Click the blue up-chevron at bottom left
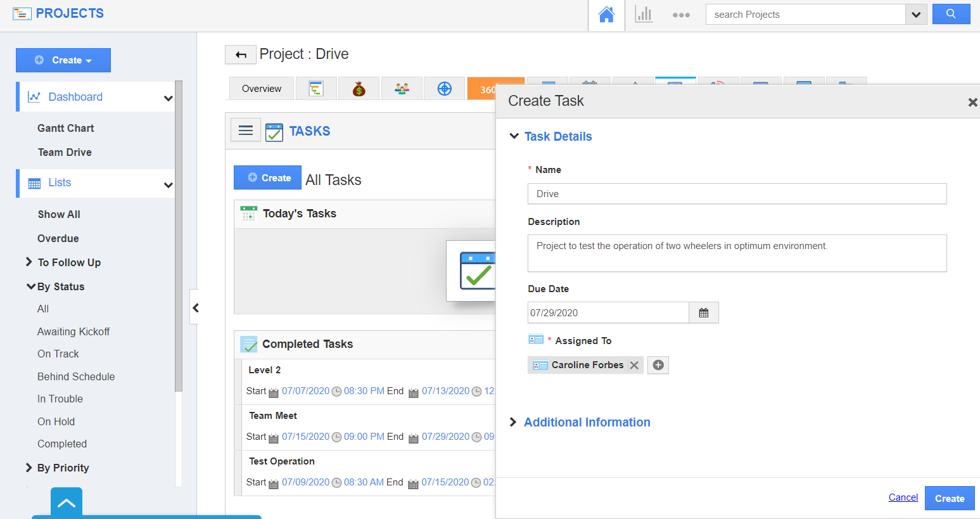The width and height of the screenshot is (980, 519). (67, 503)
